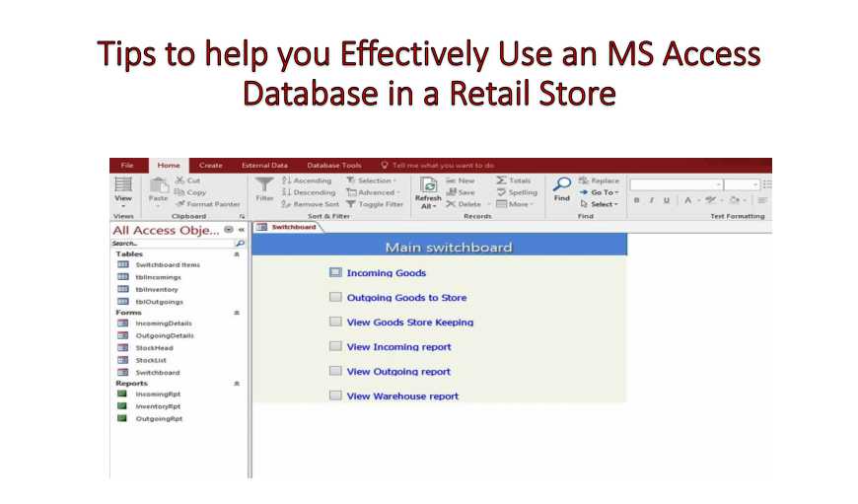Switch to the External Data tab
The width and height of the screenshot is (858, 504).
[x=265, y=166]
